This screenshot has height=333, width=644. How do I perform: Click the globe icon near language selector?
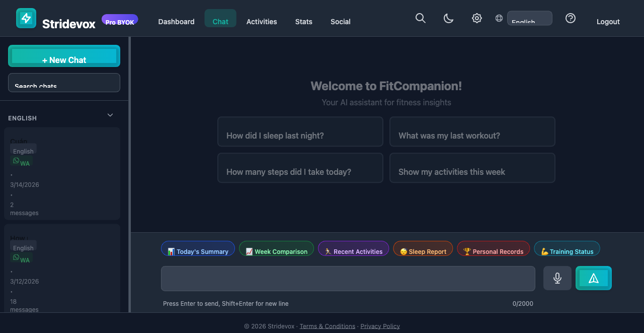click(x=499, y=18)
